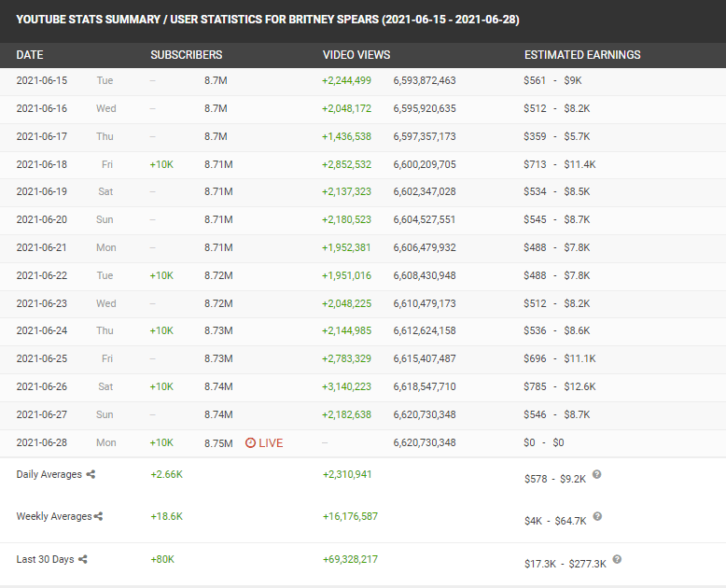Select date 2021-06-25
The width and height of the screenshot is (726, 588).
tap(42, 358)
